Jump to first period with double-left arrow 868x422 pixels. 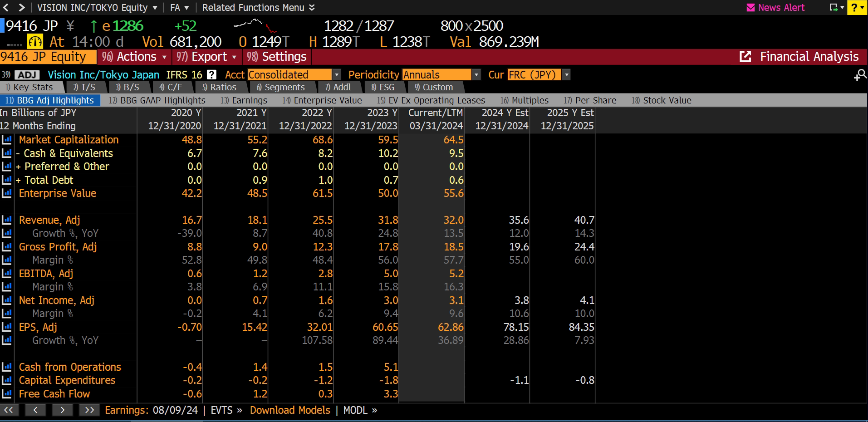[x=9, y=410]
